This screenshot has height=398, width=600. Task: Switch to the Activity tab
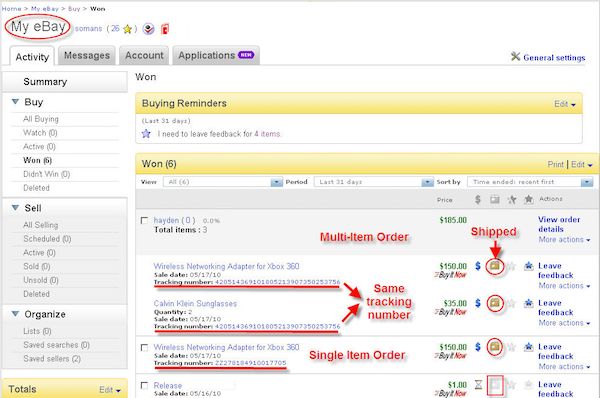[32, 57]
